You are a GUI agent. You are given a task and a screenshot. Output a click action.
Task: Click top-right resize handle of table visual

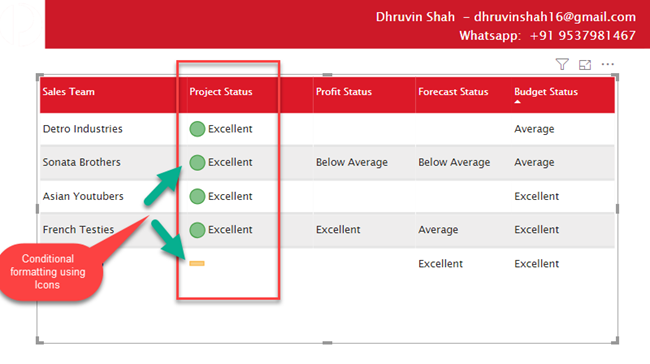tap(615, 77)
